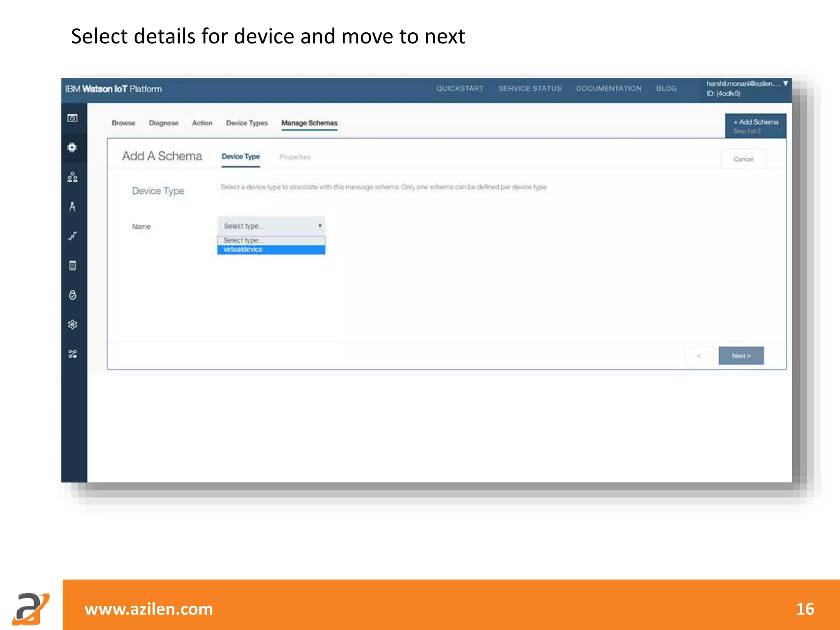Open the Security lock icon
The width and height of the screenshot is (840, 630).
point(73,295)
